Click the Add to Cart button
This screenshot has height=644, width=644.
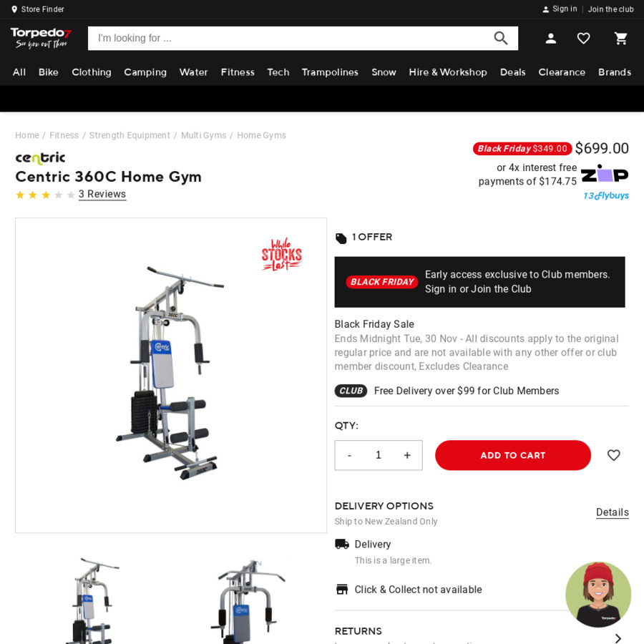point(513,455)
